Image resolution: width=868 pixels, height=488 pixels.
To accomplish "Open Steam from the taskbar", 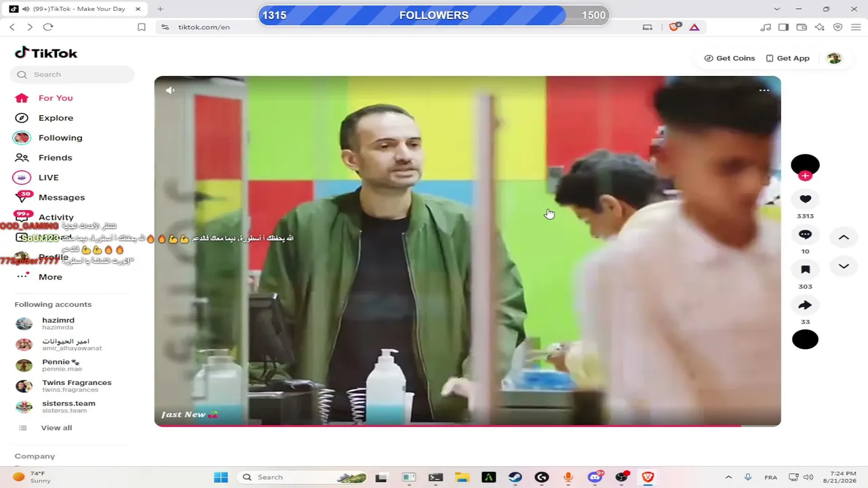I will (x=515, y=477).
